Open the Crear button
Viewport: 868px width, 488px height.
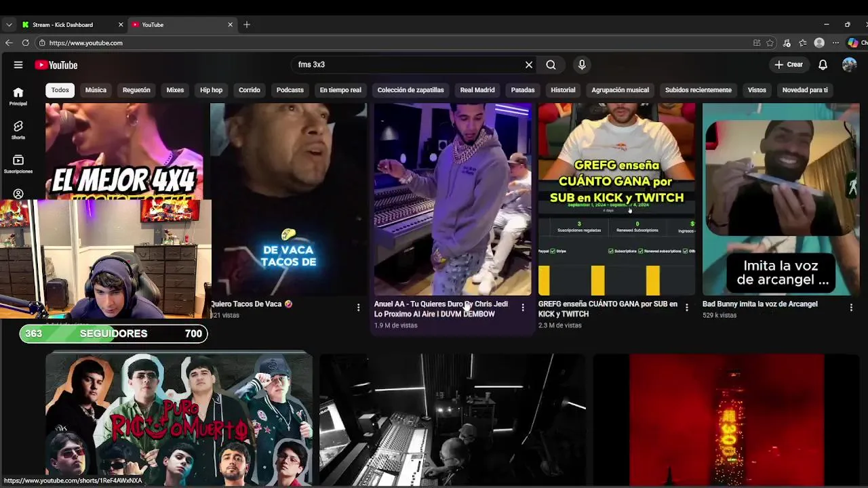click(x=789, y=64)
